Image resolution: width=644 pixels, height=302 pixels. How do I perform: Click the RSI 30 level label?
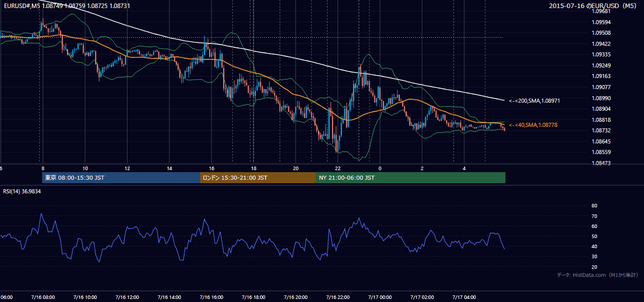pos(594,257)
